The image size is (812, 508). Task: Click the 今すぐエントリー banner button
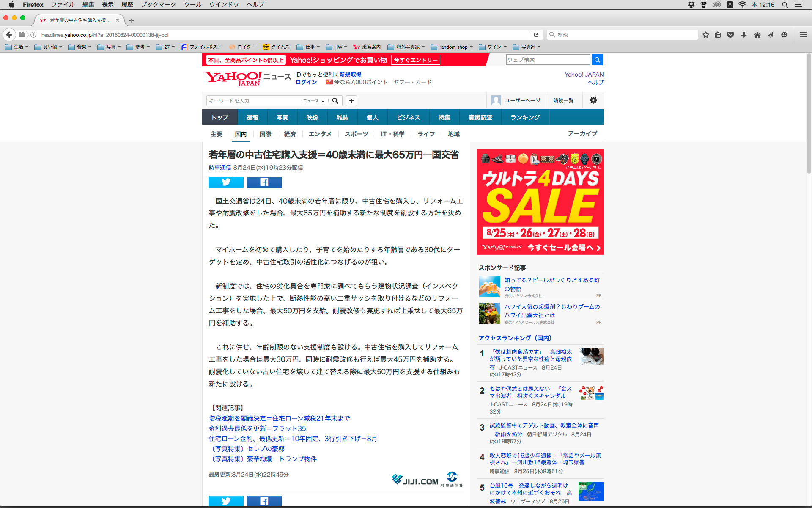coord(415,60)
